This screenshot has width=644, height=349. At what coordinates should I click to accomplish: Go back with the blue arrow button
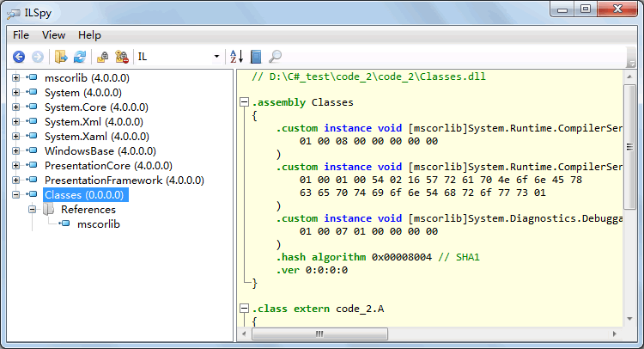click(19, 57)
